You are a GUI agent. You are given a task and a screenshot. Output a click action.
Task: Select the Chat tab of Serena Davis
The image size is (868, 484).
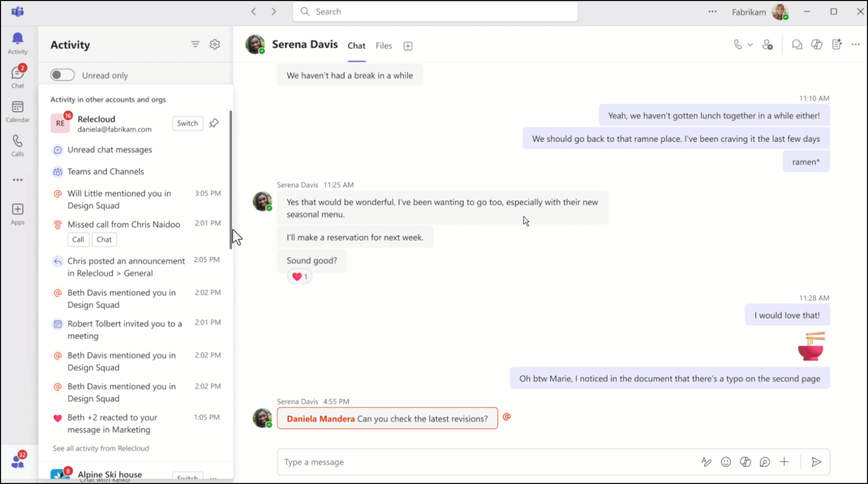(x=357, y=46)
